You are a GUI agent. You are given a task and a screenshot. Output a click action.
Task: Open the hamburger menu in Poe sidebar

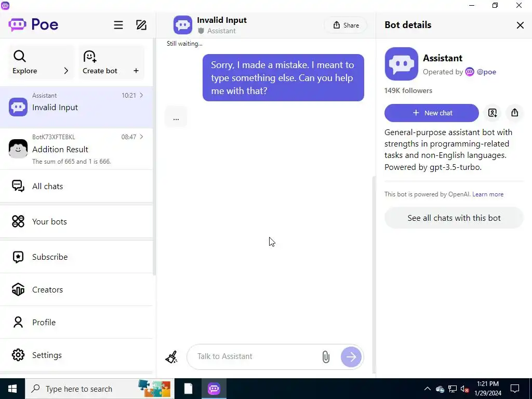(x=118, y=25)
